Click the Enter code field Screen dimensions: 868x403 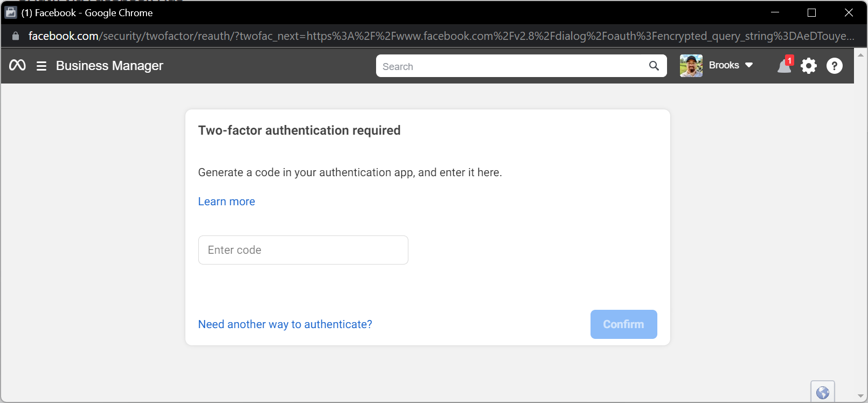tap(303, 250)
